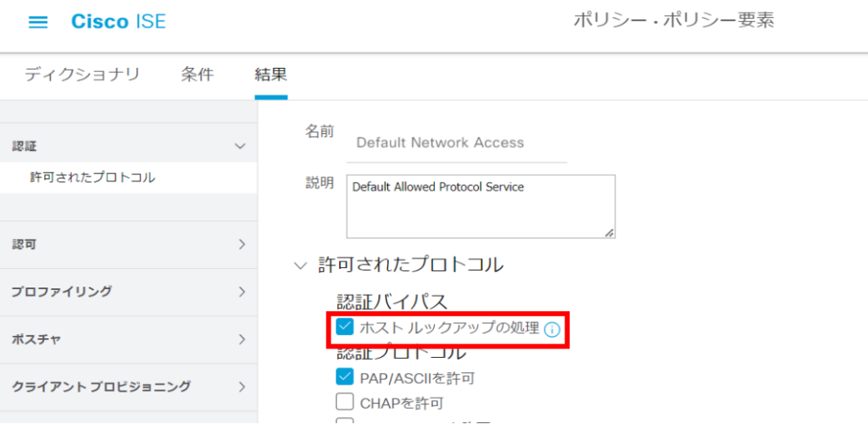The image size is (868, 424).
Task: Switch to the 条件 tab
Action: pyautogui.click(x=198, y=75)
